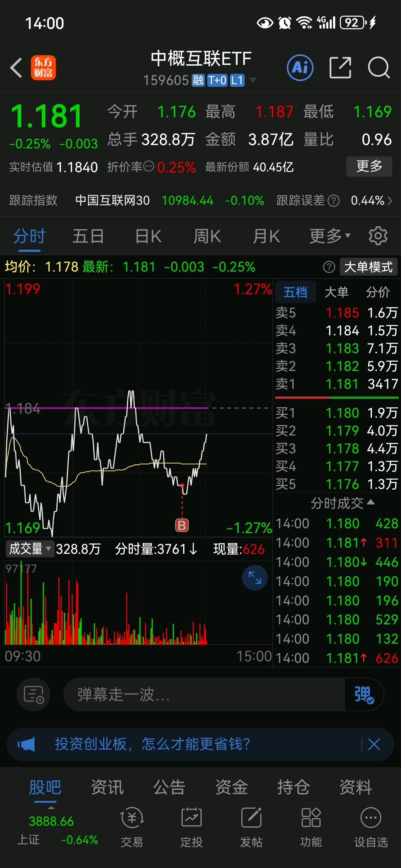Tap the trade row with volume 626
This screenshot has height=868, width=401.
[337, 658]
